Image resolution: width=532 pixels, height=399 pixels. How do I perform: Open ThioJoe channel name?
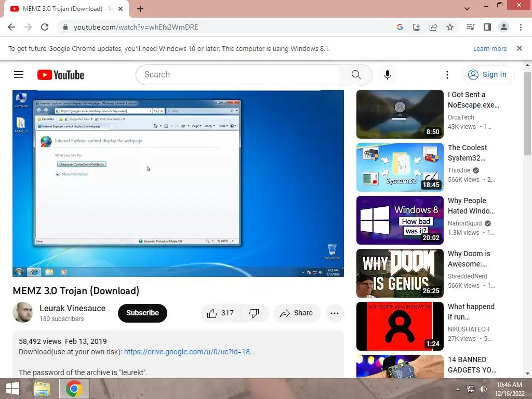[x=459, y=170]
